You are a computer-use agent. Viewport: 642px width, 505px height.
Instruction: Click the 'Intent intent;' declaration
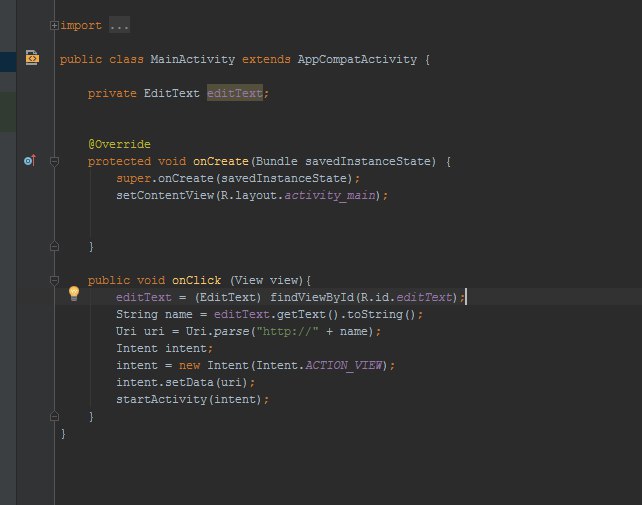(164, 349)
